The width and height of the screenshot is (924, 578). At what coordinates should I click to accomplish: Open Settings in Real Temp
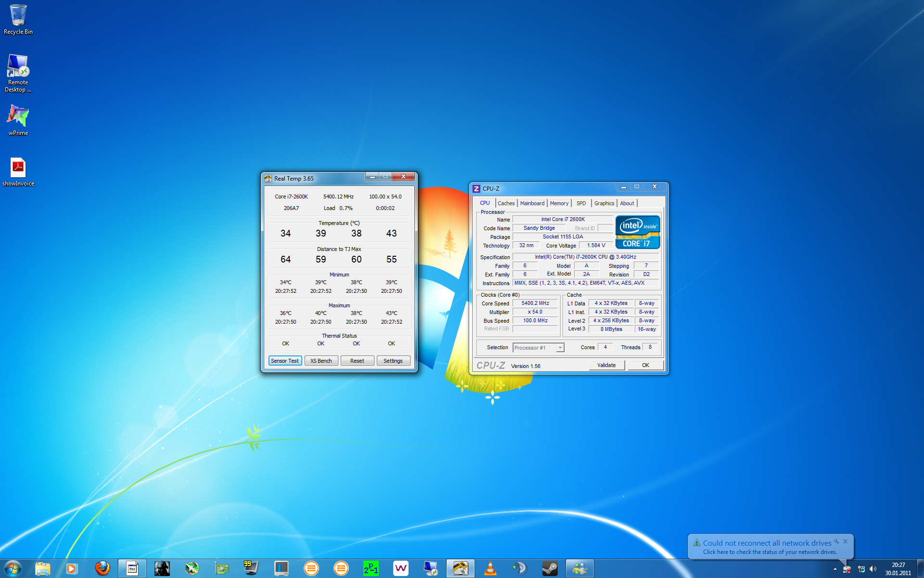393,361
